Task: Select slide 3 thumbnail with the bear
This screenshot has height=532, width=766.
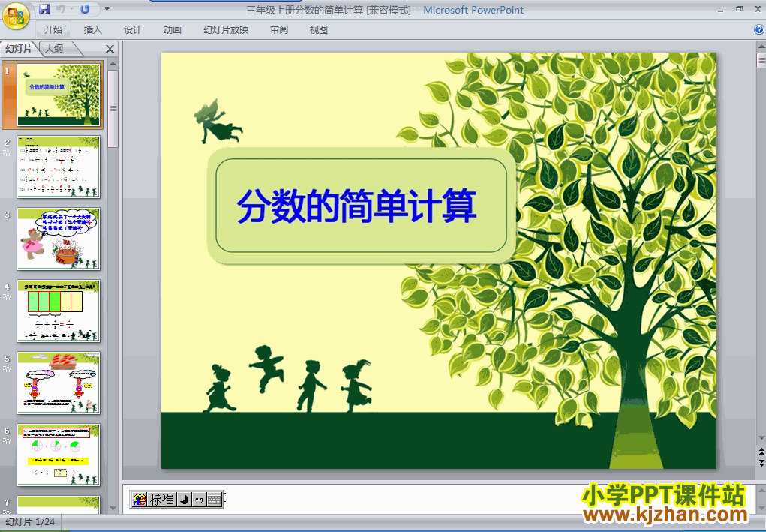Action: [x=59, y=239]
